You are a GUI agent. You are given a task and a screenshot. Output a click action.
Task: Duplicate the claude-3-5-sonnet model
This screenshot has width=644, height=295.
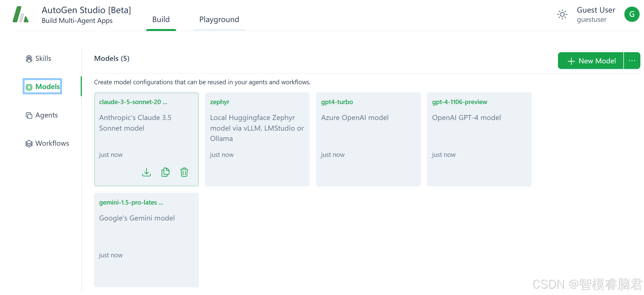tap(165, 172)
